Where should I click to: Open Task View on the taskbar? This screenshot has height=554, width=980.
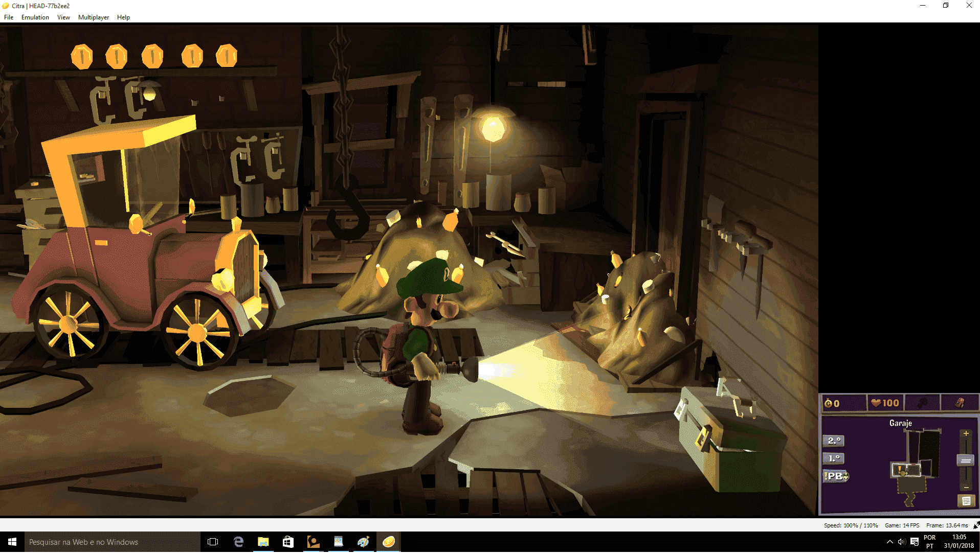pyautogui.click(x=213, y=542)
